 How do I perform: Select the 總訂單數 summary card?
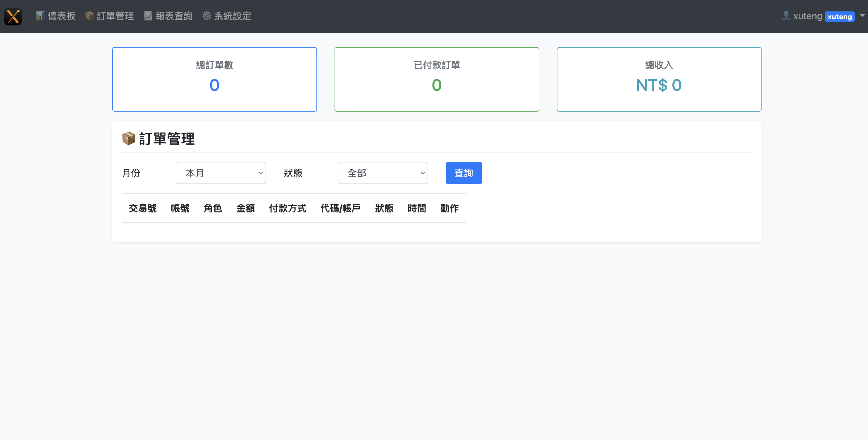pos(214,79)
